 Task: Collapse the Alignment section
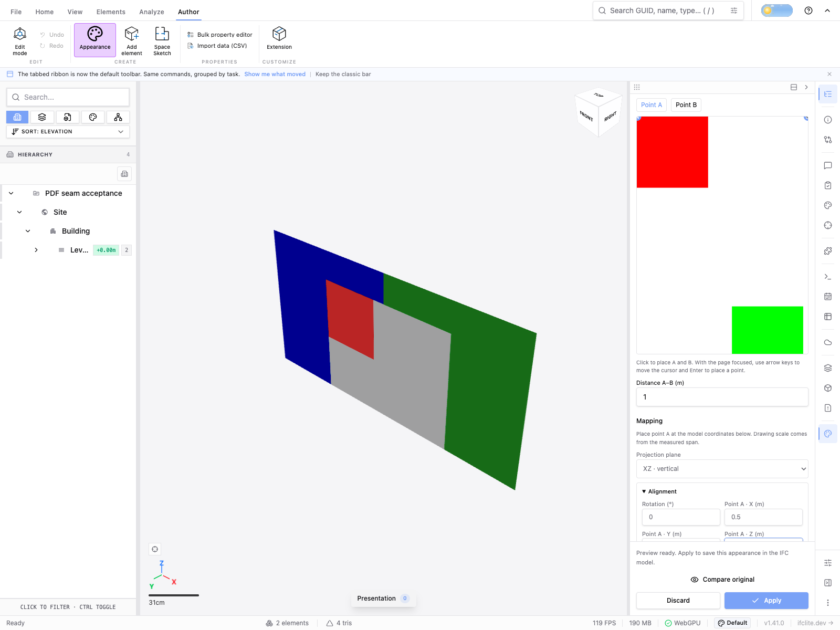659,491
